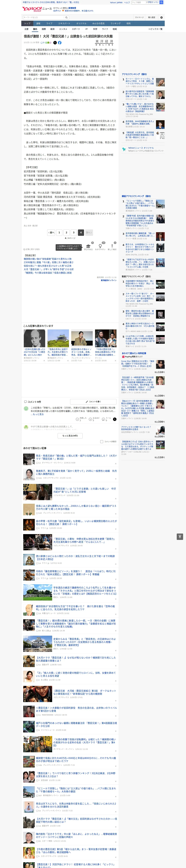Click into the web search field
This screenshot has width=186, height=868.
click(x=139, y=2)
